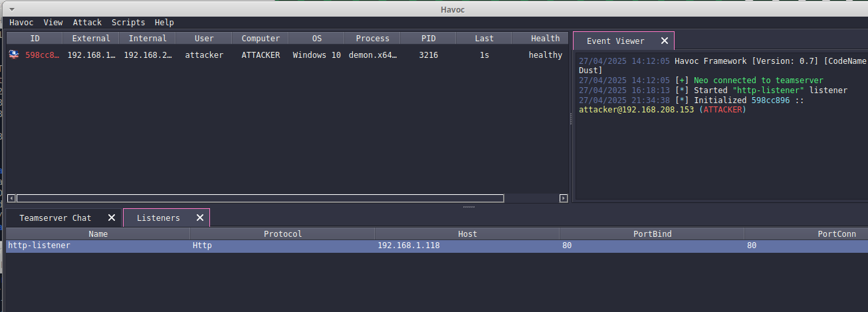Viewport: 868px width, 312px height.
Task: Close the Listeners tab
Action: coord(200,218)
